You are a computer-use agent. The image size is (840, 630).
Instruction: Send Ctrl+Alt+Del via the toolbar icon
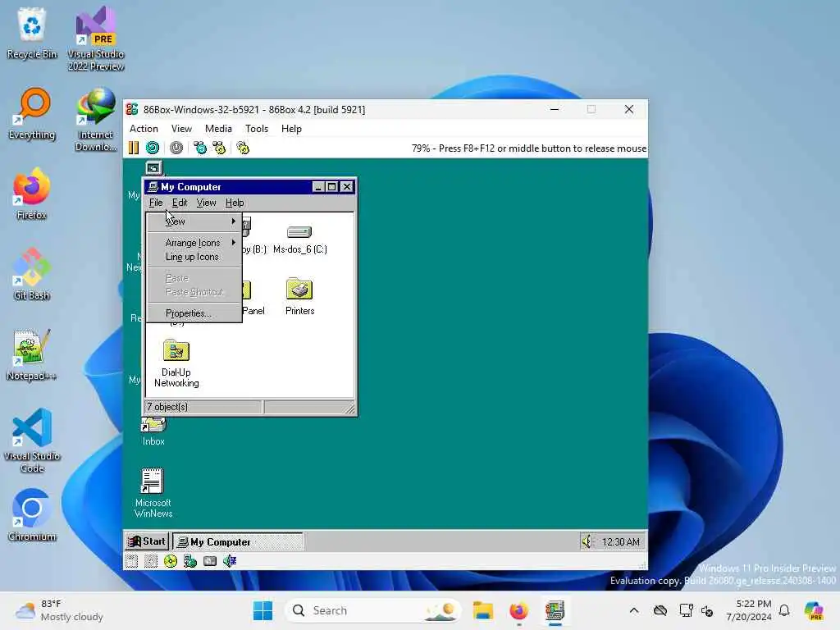pos(200,148)
